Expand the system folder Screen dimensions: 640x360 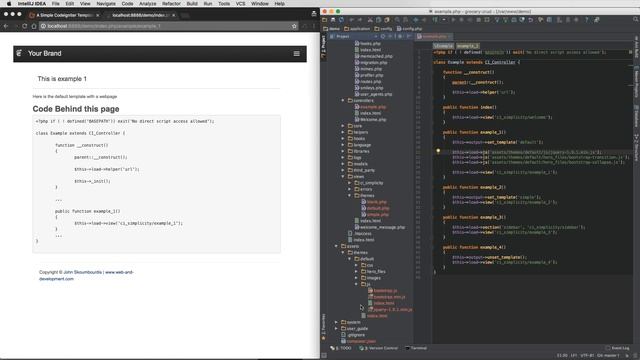click(x=336, y=322)
